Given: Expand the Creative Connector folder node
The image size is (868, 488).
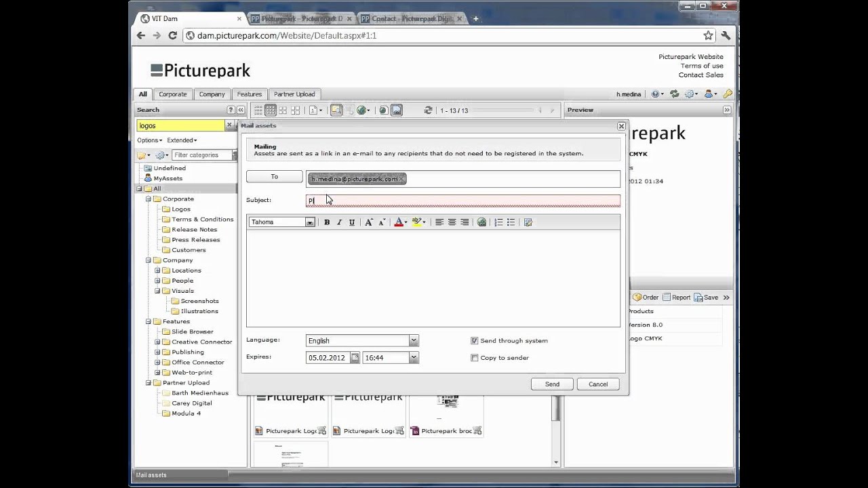Looking at the screenshot, I should tap(157, 342).
